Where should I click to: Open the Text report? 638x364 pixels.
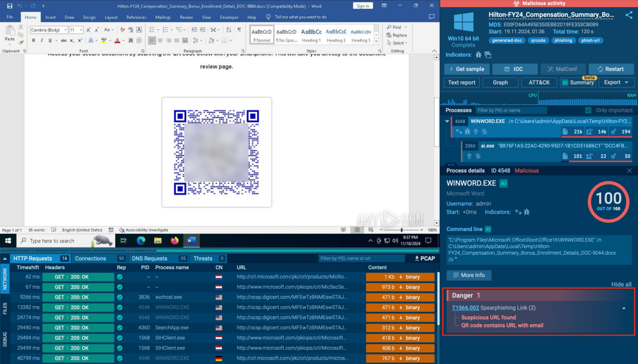click(x=461, y=82)
